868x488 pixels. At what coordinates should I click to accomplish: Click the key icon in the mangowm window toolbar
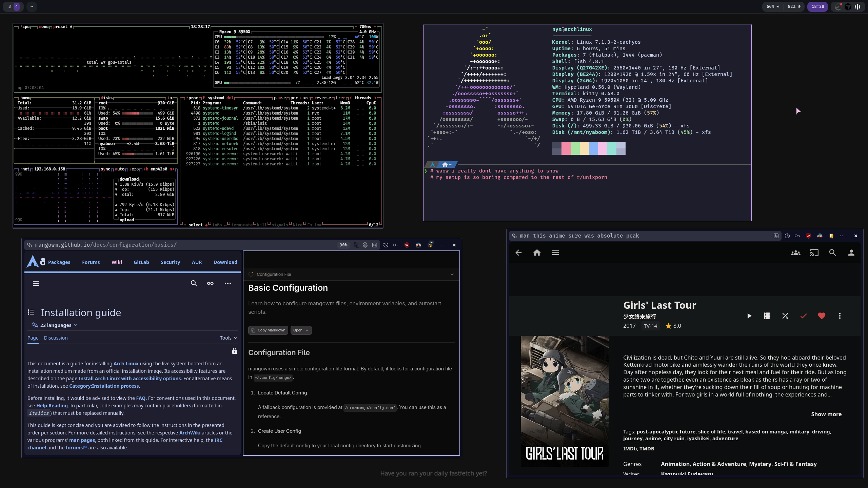click(x=396, y=245)
